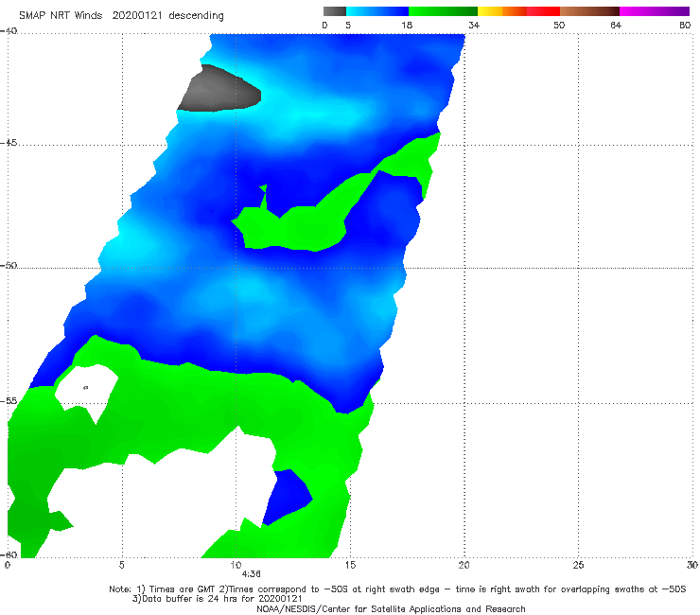
Task: Click the gray 0-5 segment of the colorbar
Action: (334, 11)
